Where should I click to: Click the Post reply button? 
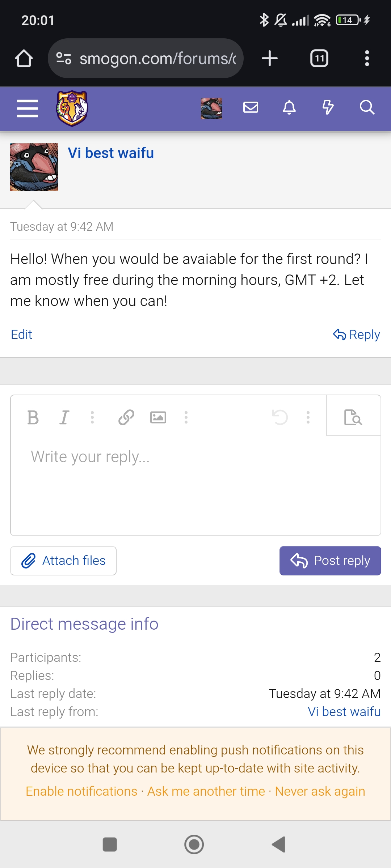click(330, 561)
